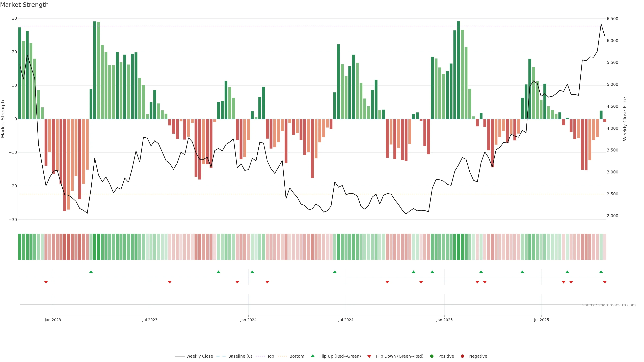Click the peak of the weekly close line

coord(601,24)
